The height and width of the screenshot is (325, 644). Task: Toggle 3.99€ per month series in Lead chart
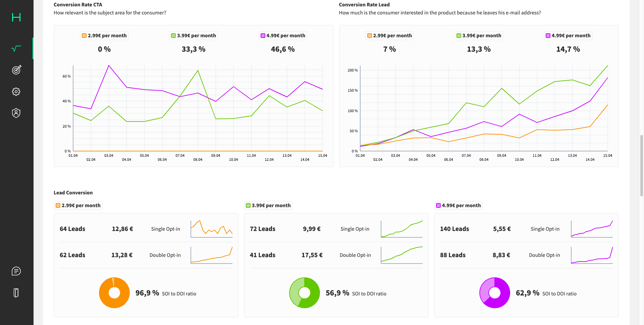[479, 36]
